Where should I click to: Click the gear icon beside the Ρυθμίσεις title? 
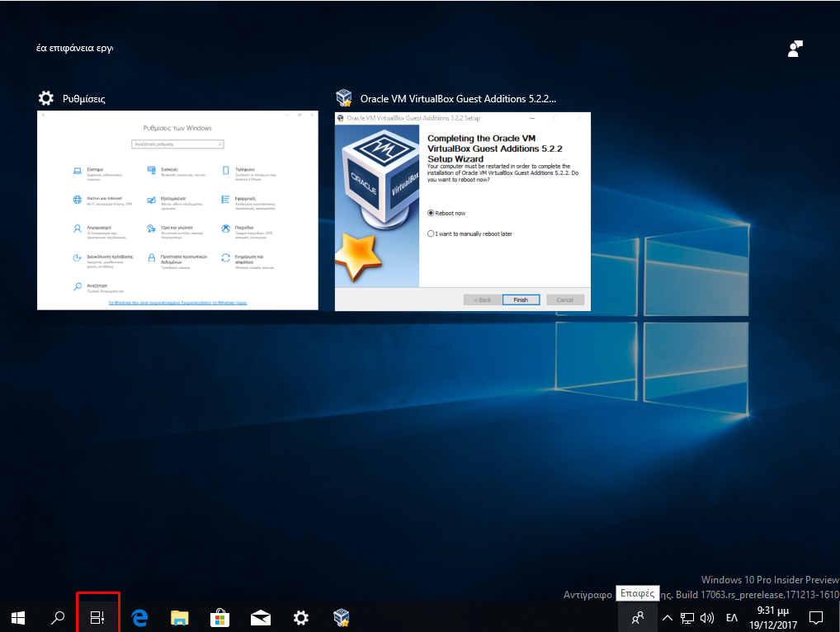pyautogui.click(x=46, y=98)
